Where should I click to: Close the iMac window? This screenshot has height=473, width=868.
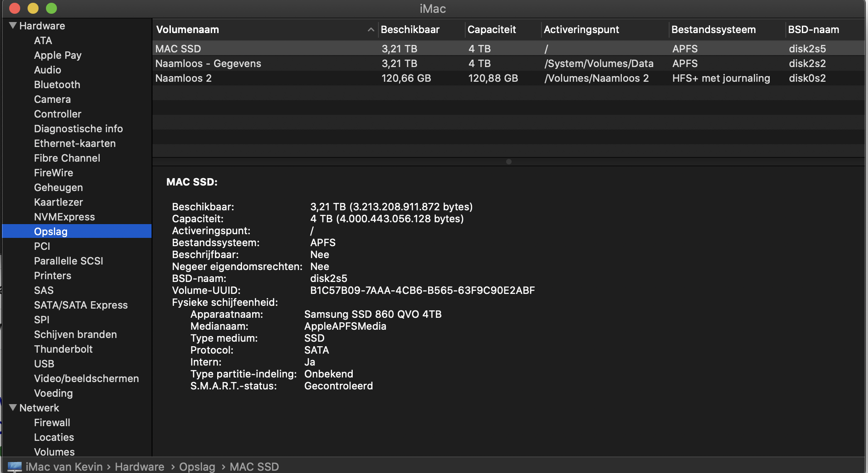coord(15,8)
